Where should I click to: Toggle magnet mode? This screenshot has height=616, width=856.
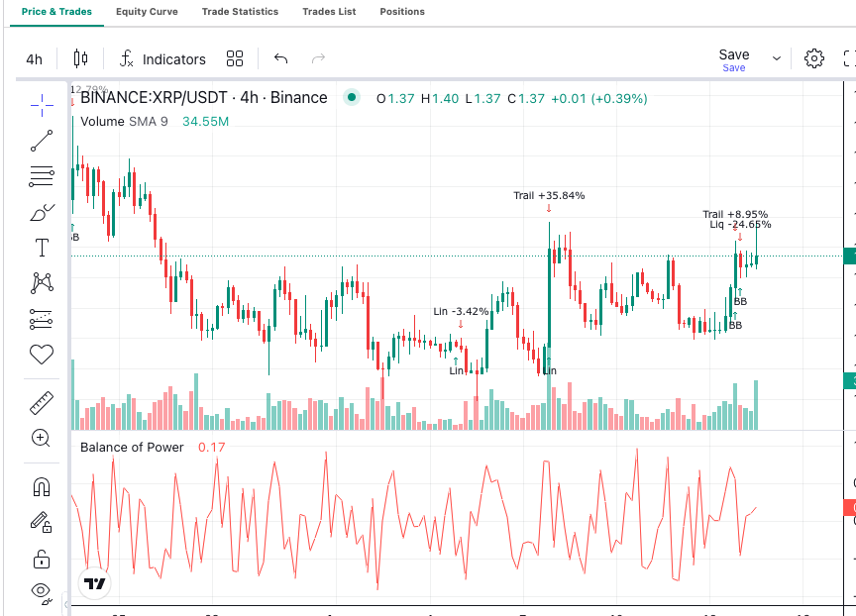42,486
